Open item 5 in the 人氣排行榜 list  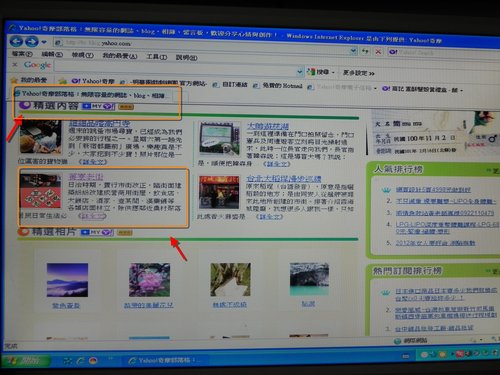tap(435, 243)
